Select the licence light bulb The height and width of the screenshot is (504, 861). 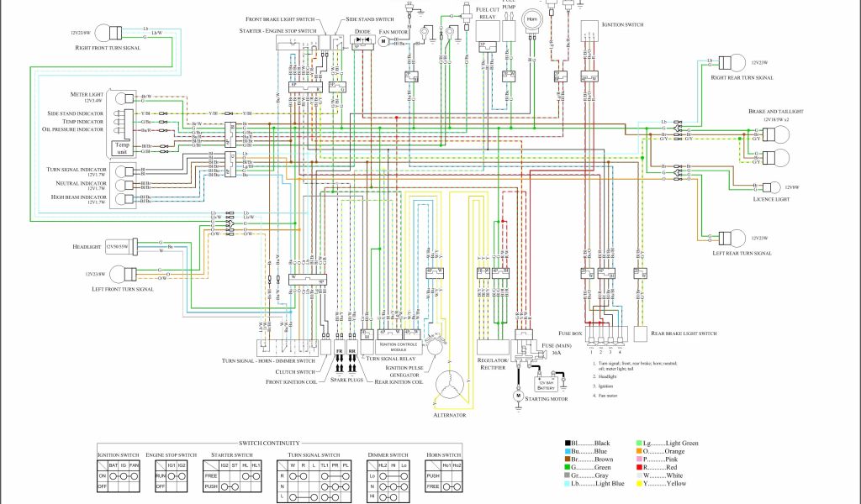[x=766, y=186]
